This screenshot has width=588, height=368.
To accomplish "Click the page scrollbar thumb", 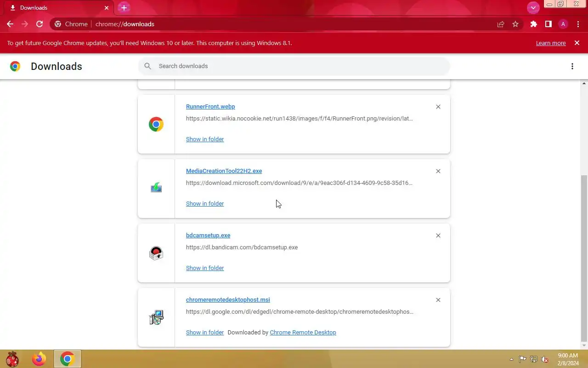I will coord(584,258).
